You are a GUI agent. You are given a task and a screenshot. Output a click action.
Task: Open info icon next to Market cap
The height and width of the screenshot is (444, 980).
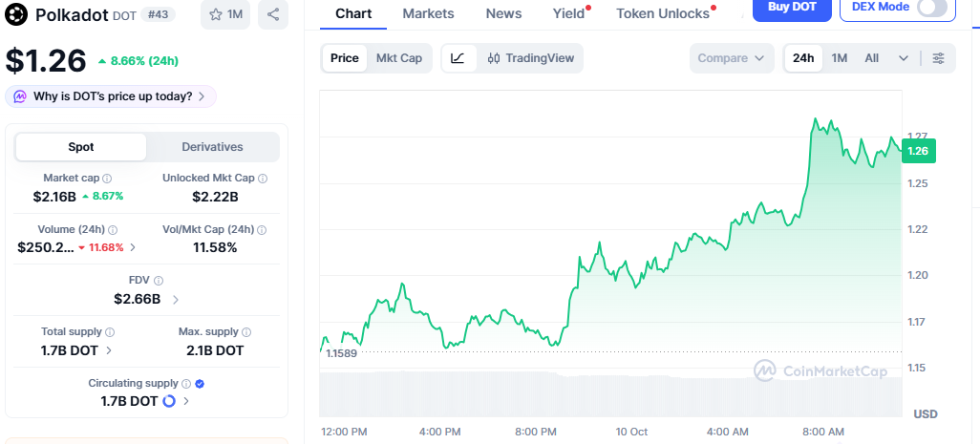click(x=107, y=179)
